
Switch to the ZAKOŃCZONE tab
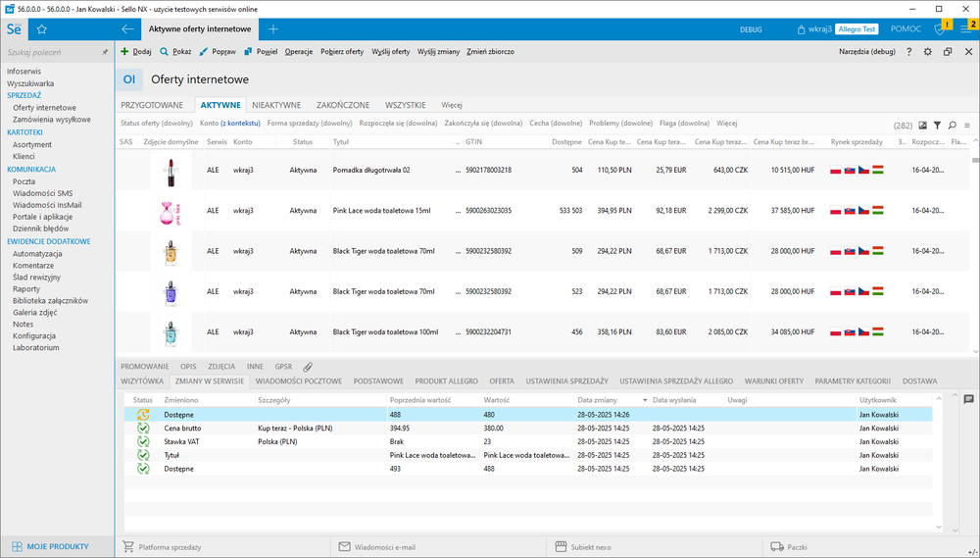(342, 104)
